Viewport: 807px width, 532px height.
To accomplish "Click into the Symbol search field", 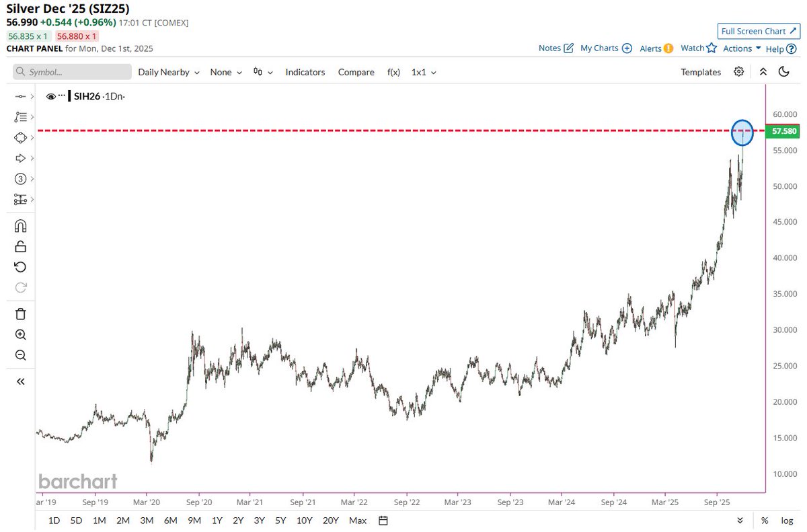I will [x=73, y=72].
